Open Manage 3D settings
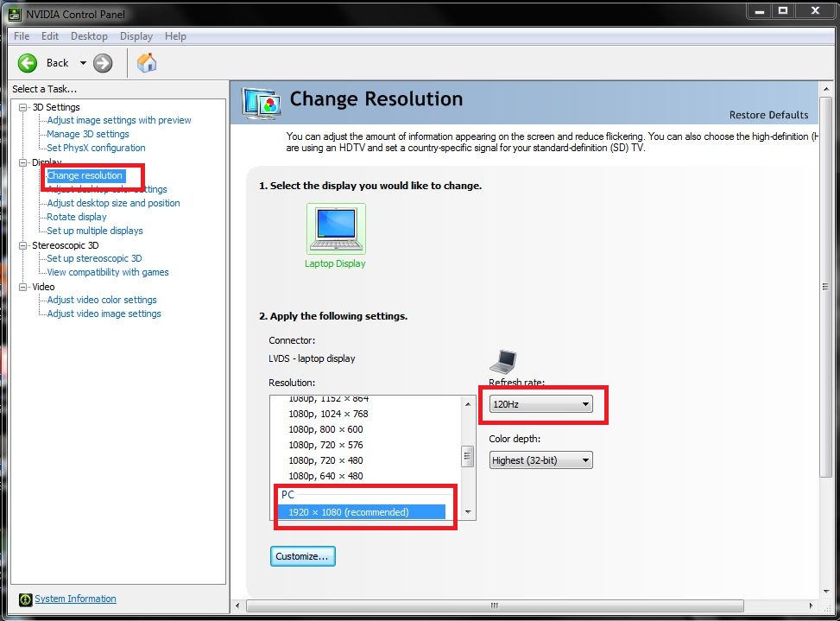This screenshot has height=621, width=840. point(88,134)
